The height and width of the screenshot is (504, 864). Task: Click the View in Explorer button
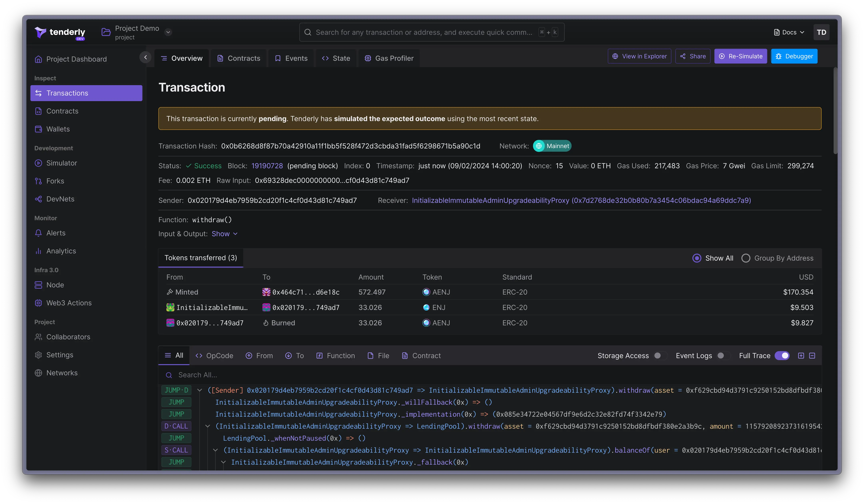point(639,56)
